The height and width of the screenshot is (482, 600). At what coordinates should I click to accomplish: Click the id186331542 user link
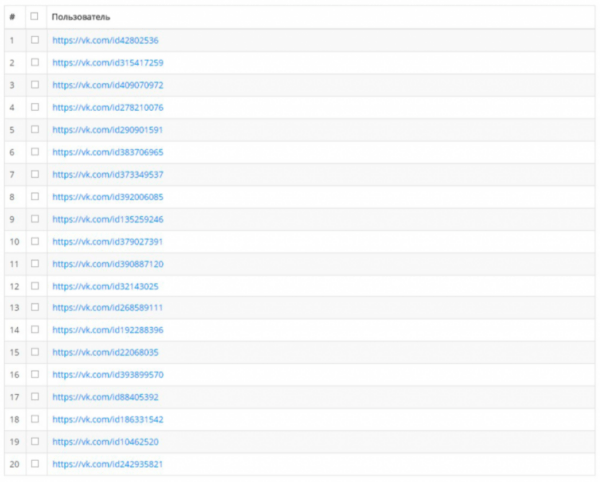(x=108, y=420)
